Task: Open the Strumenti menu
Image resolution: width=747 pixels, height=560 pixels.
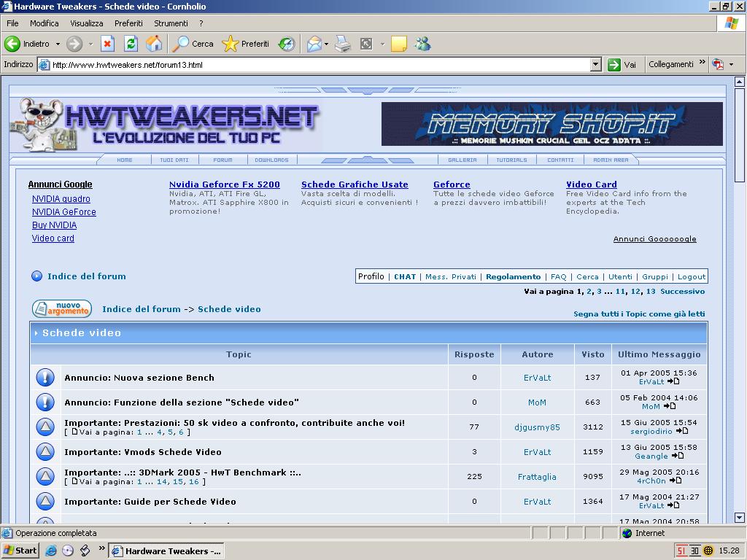Action: coord(171,23)
